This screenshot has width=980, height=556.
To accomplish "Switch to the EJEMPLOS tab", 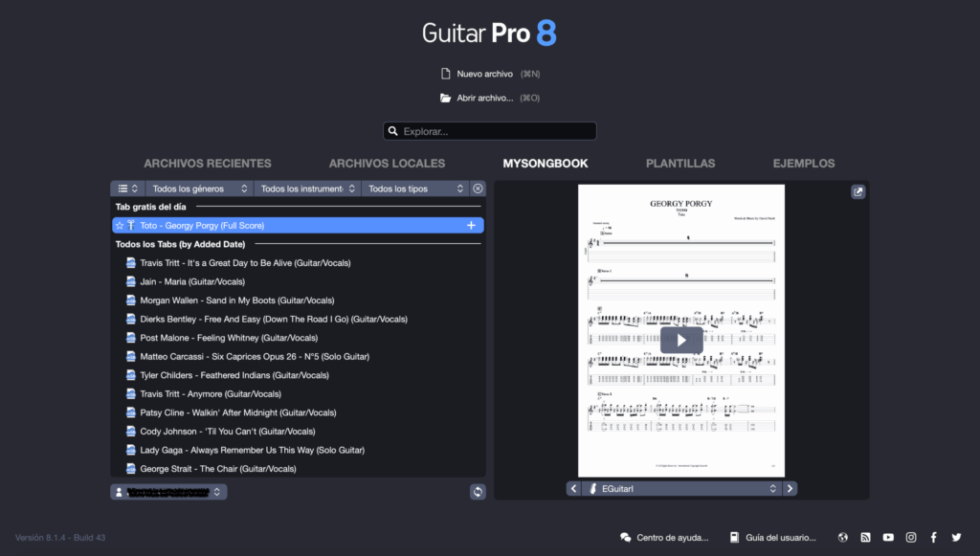I will [804, 164].
